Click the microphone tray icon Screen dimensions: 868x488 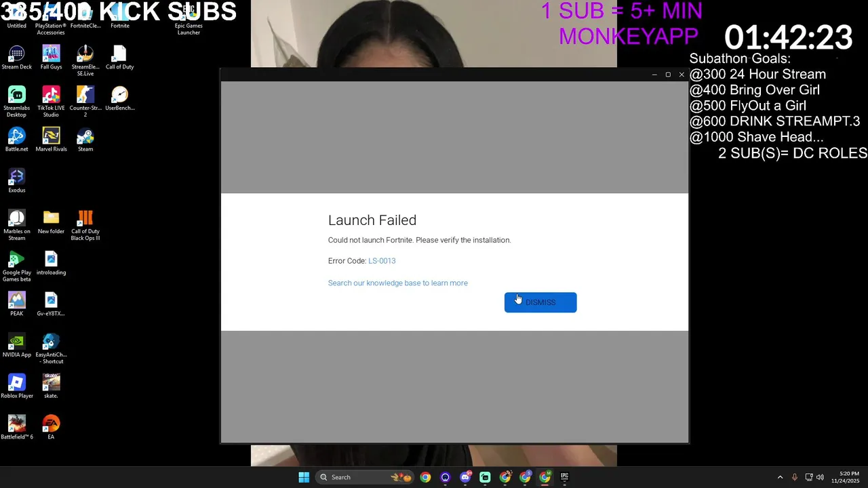pos(795,477)
